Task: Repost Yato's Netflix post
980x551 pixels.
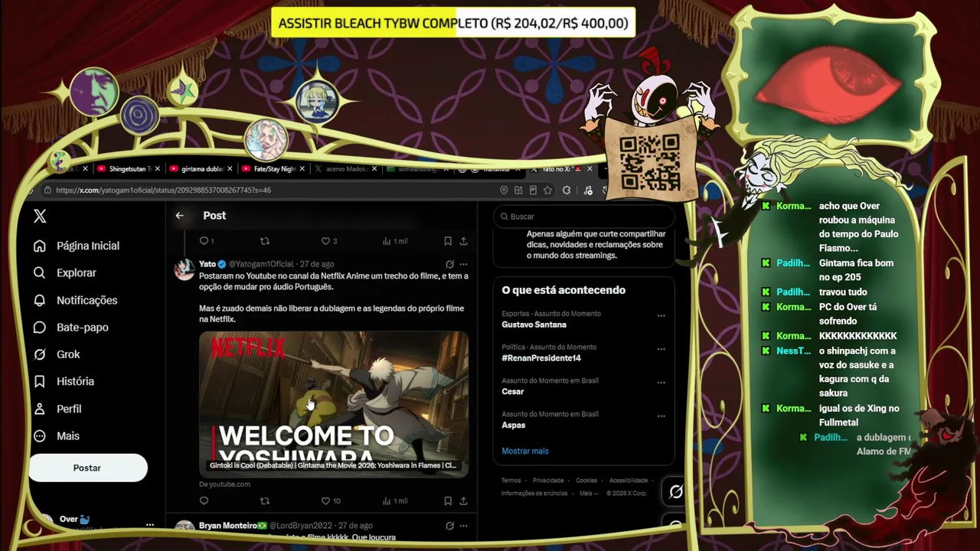Action: point(265,501)
